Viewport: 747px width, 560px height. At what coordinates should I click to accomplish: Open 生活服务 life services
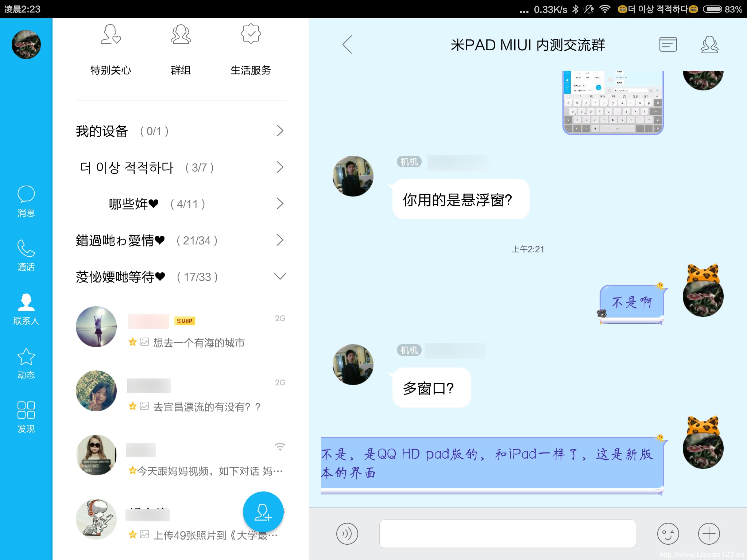click(x=251, y=50)
